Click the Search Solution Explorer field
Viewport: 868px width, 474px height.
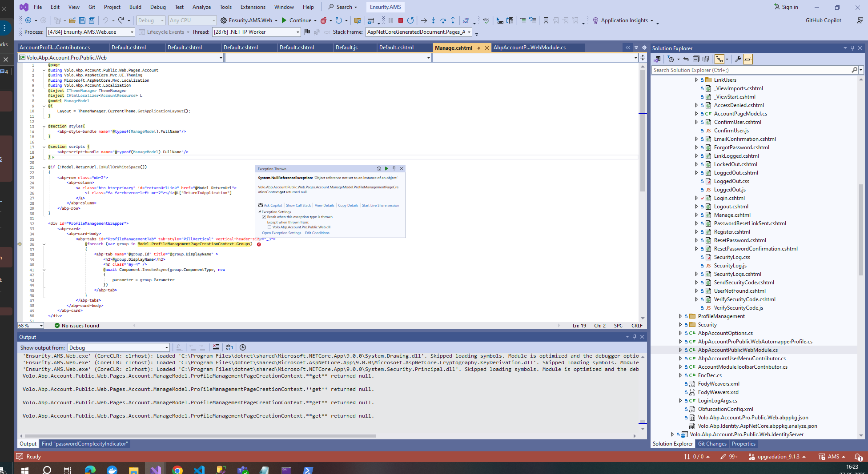click(x=751, y=70)
